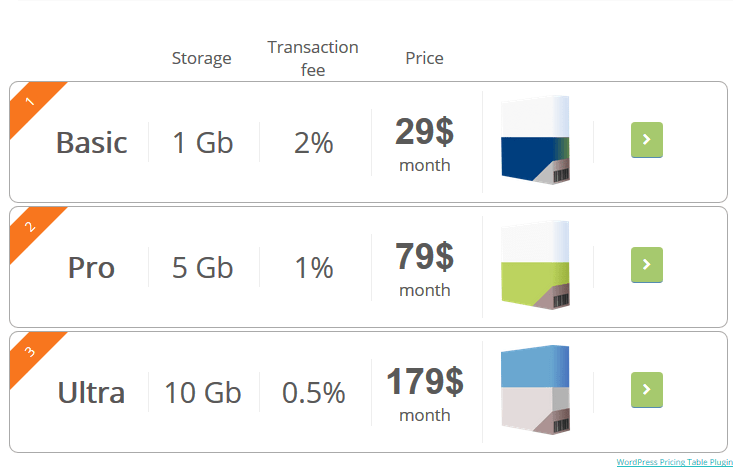Click the Price column header
This screenshot has width=742, height=472.
coord(424,58)
